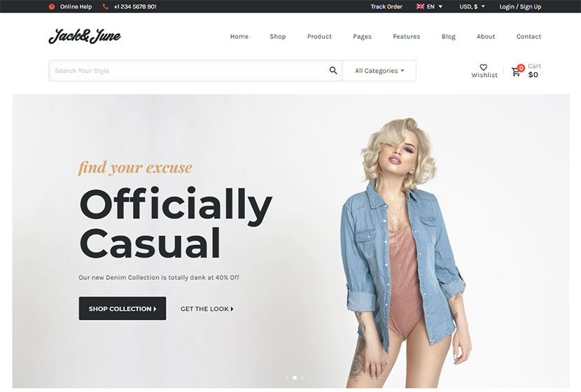Click the Denim Collection 40% Off text
581x392 pixels.
point(159,277)
